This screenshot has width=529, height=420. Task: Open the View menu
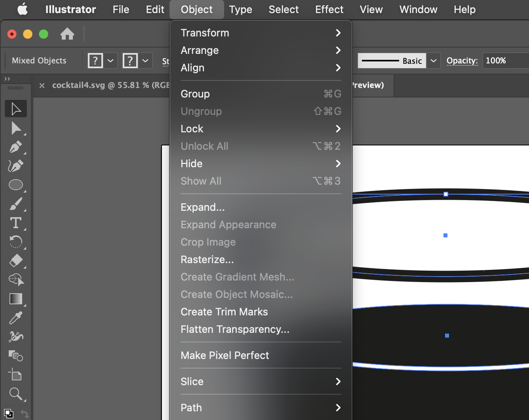(x=371, y=9)
